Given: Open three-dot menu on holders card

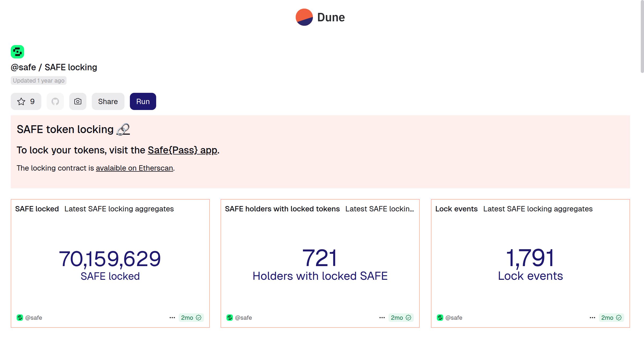Looking at the screenshot, I should (382, 318).
